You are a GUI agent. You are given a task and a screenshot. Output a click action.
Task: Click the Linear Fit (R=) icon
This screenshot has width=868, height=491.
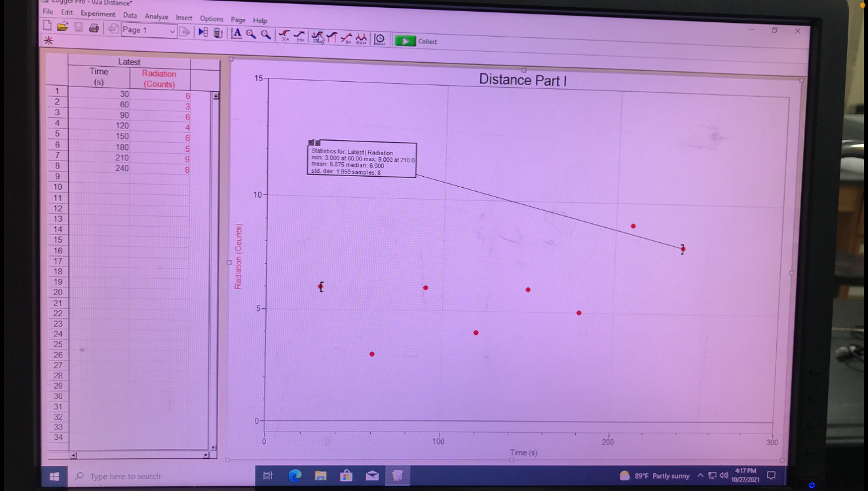click(347, 38)
